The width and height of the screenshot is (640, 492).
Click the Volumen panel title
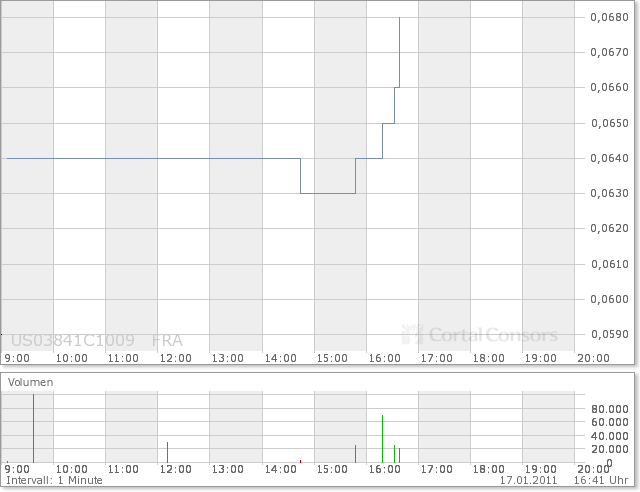(x=31, y=382)
